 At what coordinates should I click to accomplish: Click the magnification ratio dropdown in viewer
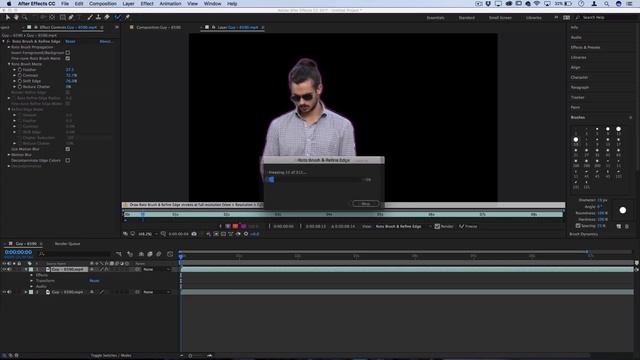(147, 234)
